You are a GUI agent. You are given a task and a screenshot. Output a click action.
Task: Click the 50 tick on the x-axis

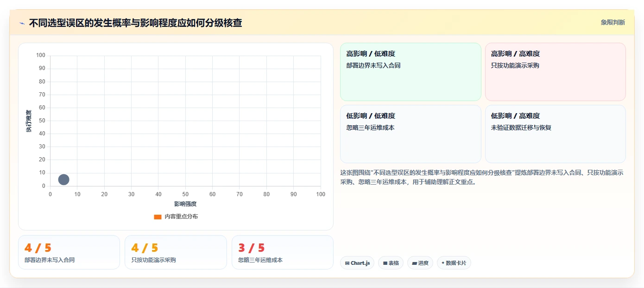[185, 194]
